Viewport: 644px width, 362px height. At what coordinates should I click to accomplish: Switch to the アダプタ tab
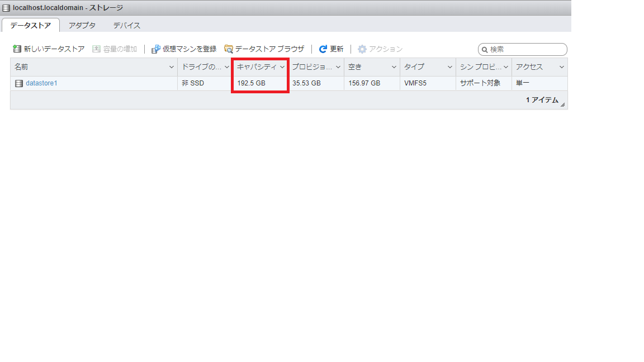coord(82,26)
